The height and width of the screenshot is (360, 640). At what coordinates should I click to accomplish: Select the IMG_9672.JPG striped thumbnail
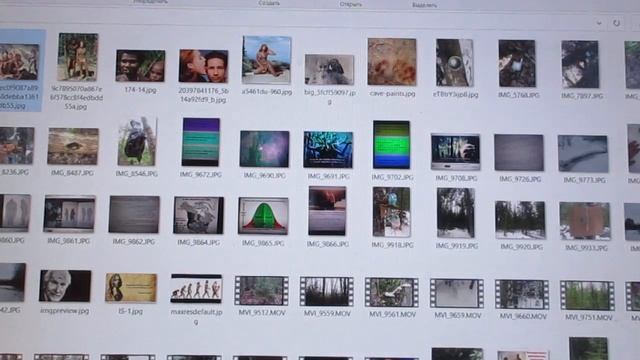[201, 142]
